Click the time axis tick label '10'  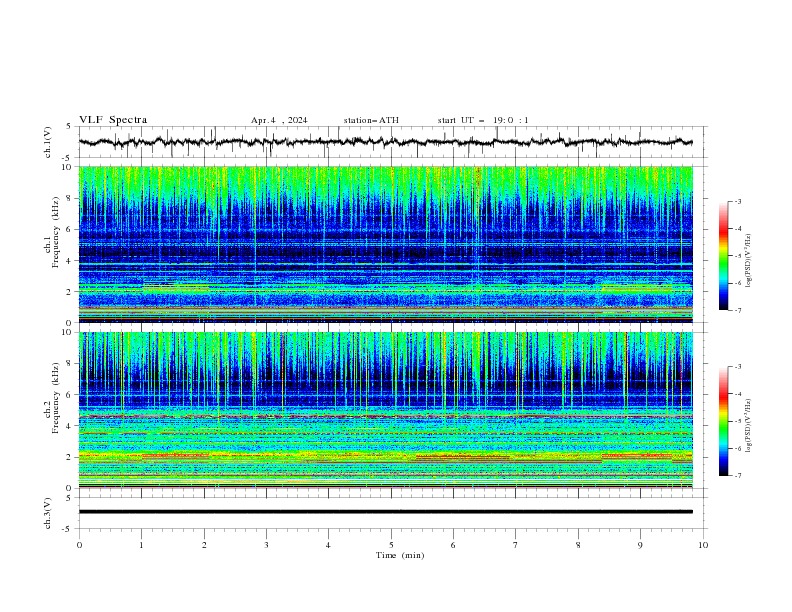[x=703, y=545]
